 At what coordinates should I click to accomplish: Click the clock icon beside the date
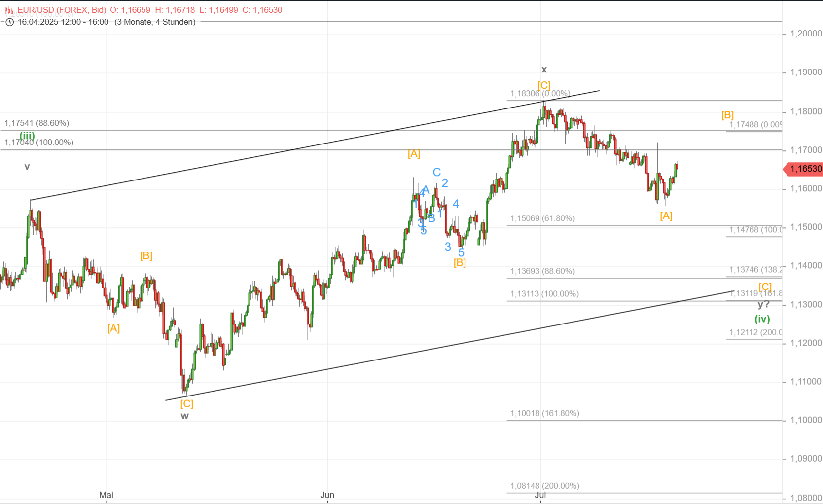[x=9, y=22]
